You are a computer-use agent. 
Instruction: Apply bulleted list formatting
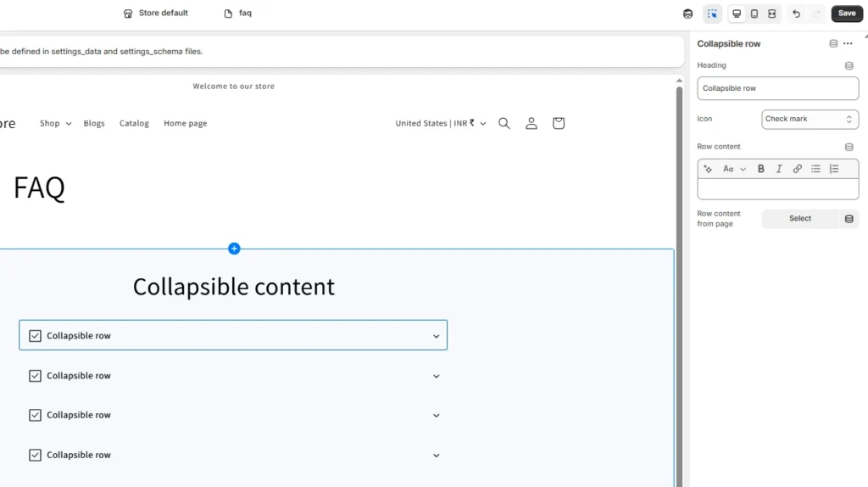815,169
